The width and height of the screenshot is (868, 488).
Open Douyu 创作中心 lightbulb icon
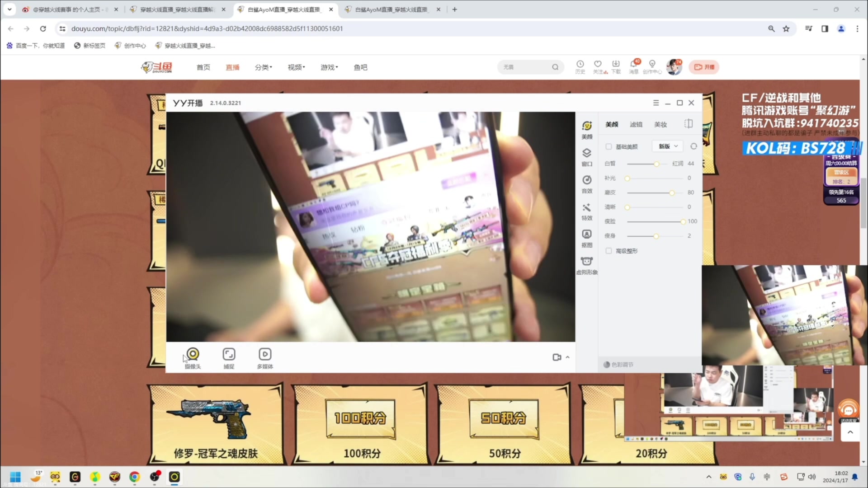652,67
